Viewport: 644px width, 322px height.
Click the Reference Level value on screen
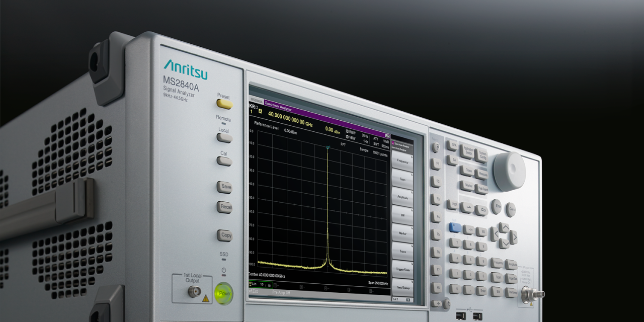pyautogui.click(x=290, y=131)
